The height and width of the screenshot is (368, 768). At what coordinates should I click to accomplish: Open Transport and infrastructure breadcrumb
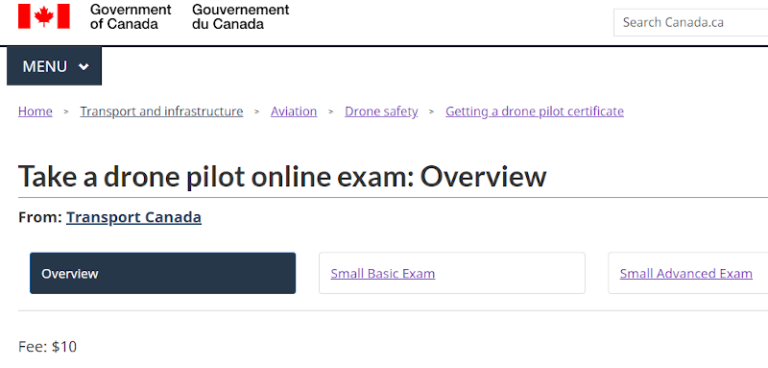click(162, 111)
